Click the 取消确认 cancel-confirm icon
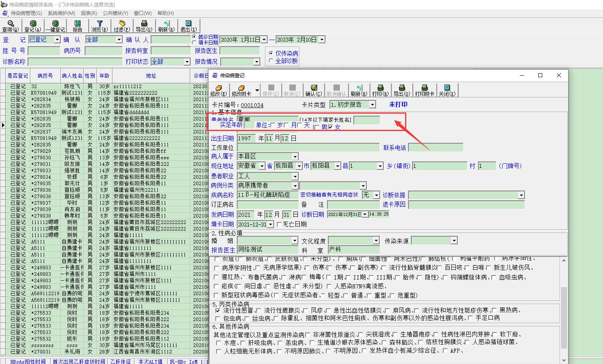This screenshot has height=364, width=603. 336,88
